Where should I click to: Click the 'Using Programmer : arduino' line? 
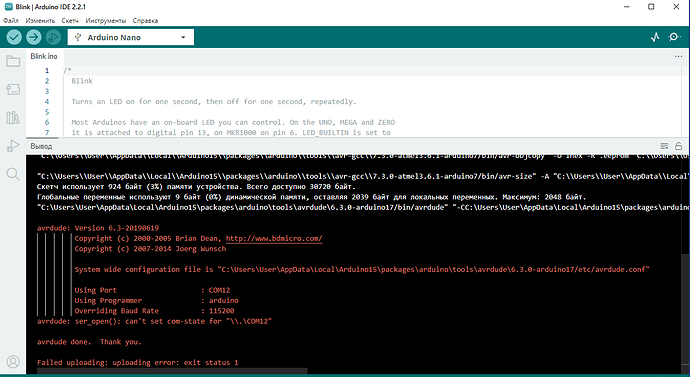pyautogui.click(x=156, y=300)
